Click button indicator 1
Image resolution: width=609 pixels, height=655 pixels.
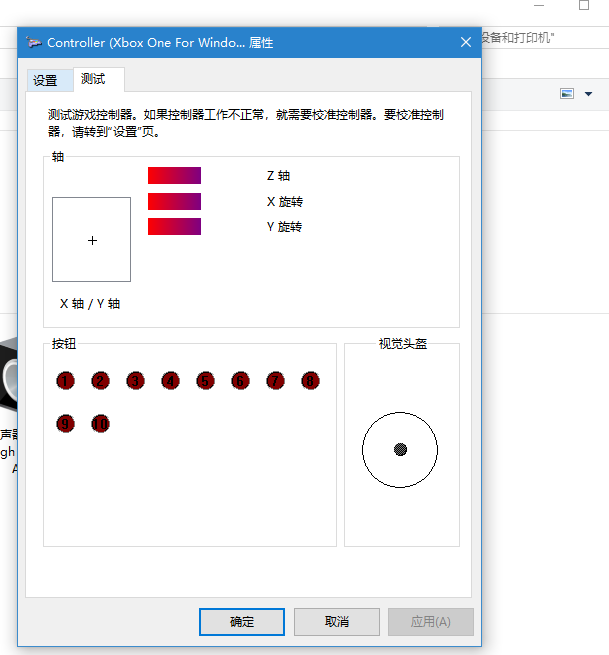pos(66,381)
